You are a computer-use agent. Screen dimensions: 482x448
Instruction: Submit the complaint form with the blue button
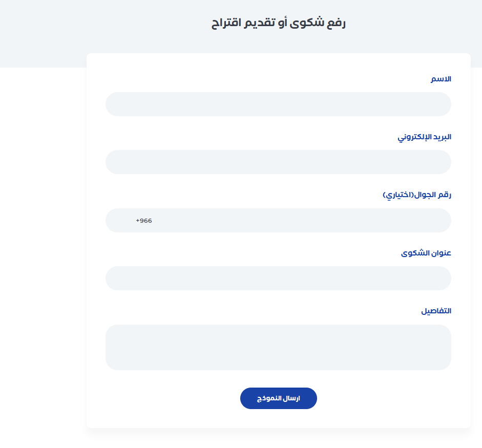click(x=278, y=398)
